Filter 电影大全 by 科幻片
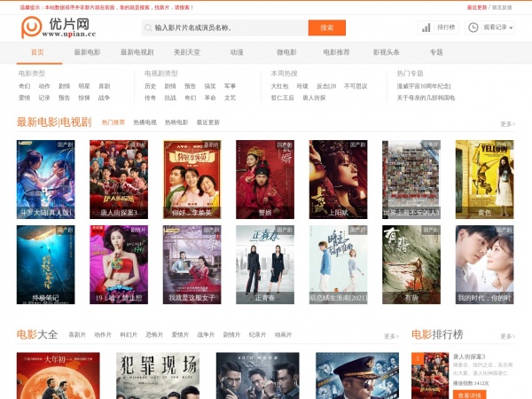 tap(129, 334)
